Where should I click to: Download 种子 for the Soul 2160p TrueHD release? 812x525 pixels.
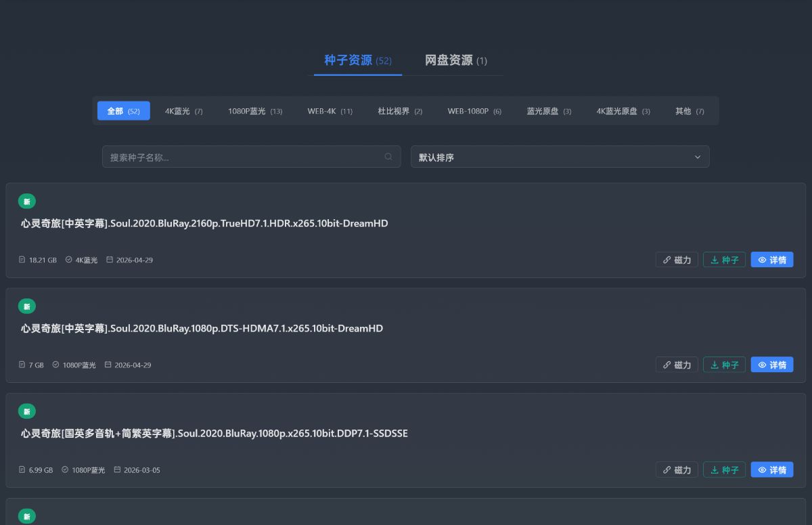point(724,260)
